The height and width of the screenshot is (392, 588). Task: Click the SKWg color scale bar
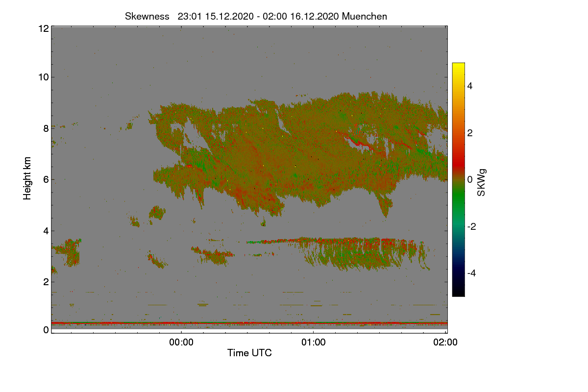click(458, 179)
